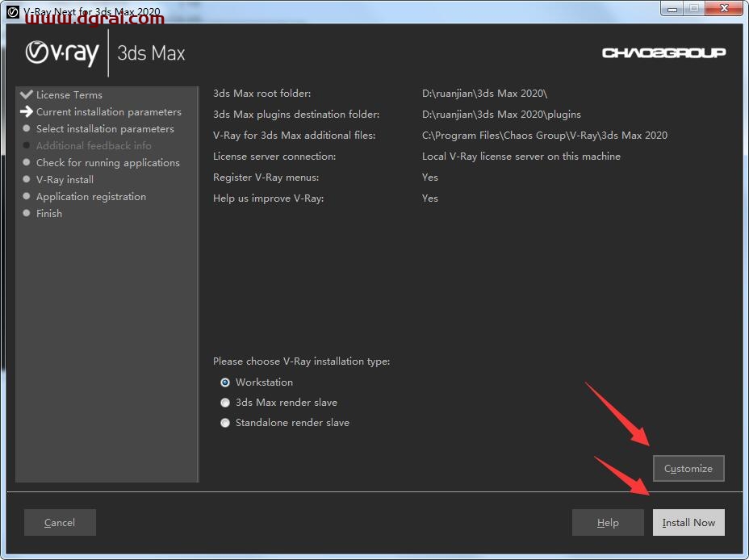749x560 pixels.
Task: Close the V-Ray installer window
Action: click(x=722, y=9)
